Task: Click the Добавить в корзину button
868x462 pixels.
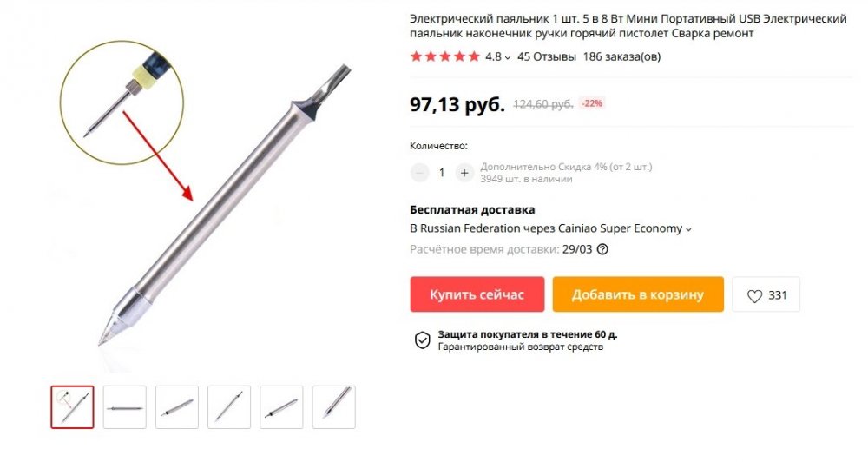Action: pyautogui.click(x=638, y=294)
